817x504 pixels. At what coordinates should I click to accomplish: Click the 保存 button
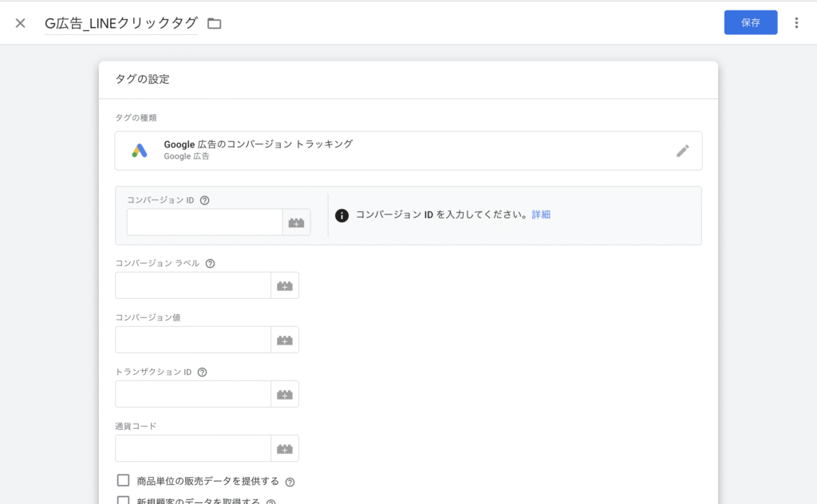(x=750, y=22)
